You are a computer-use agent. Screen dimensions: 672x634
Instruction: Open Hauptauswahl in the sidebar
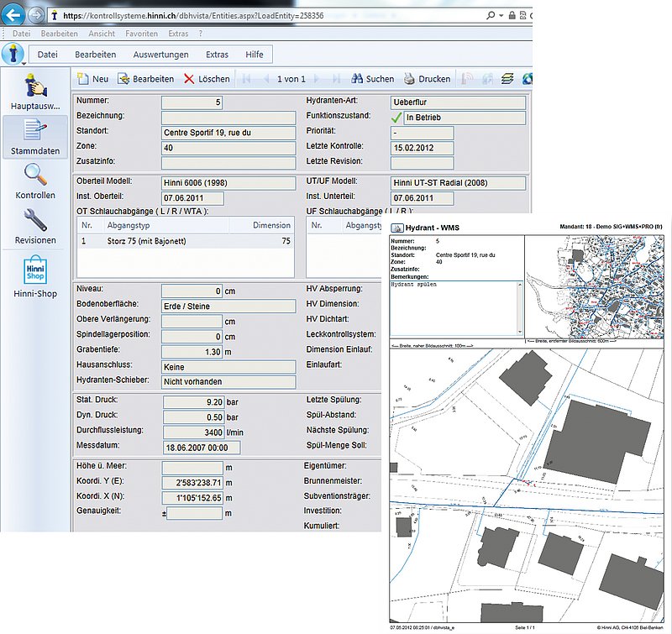pyautogui.click(x=35, y=92)
